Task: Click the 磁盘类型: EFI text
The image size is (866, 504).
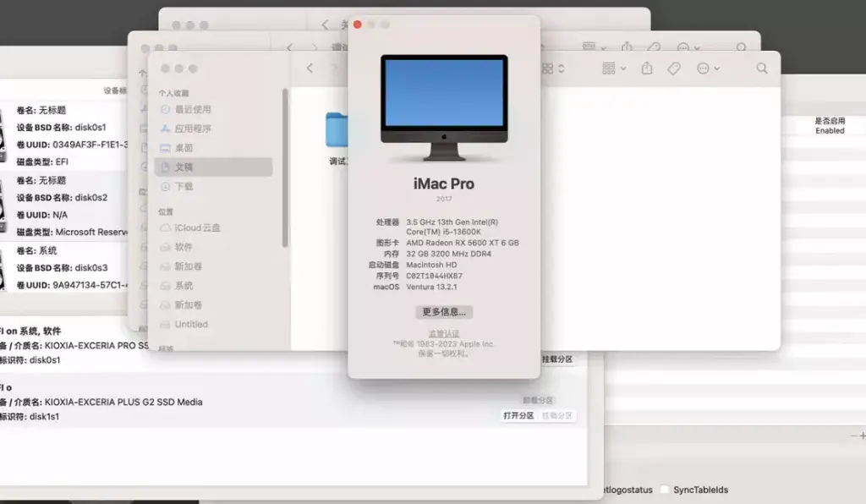Action: point(42,162)
